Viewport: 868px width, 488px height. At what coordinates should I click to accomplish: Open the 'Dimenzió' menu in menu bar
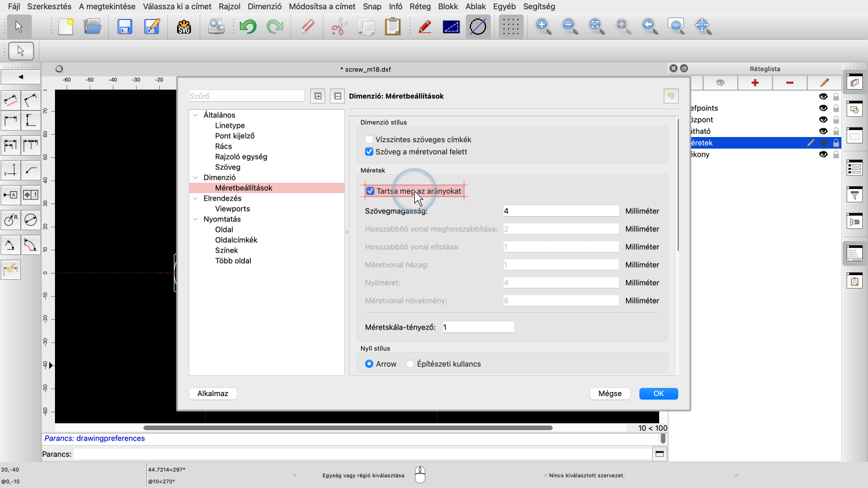pyautogui.click(x=264, y=6)
